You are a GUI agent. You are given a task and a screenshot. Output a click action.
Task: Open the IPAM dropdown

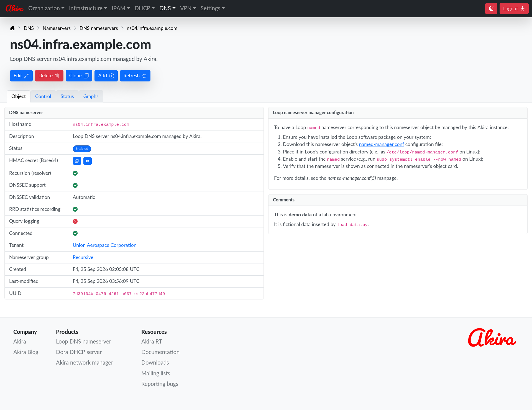coord(121,8)
